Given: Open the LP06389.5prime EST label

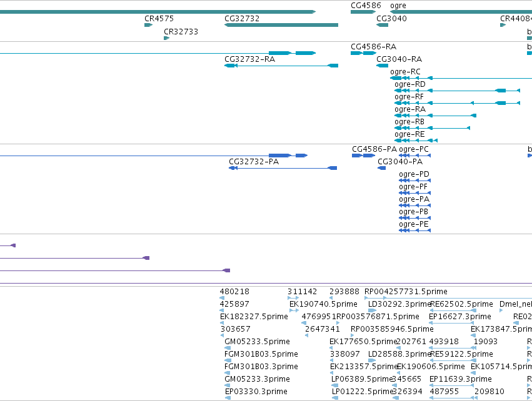Looking at the screenshot, I should tap(362, 379).
